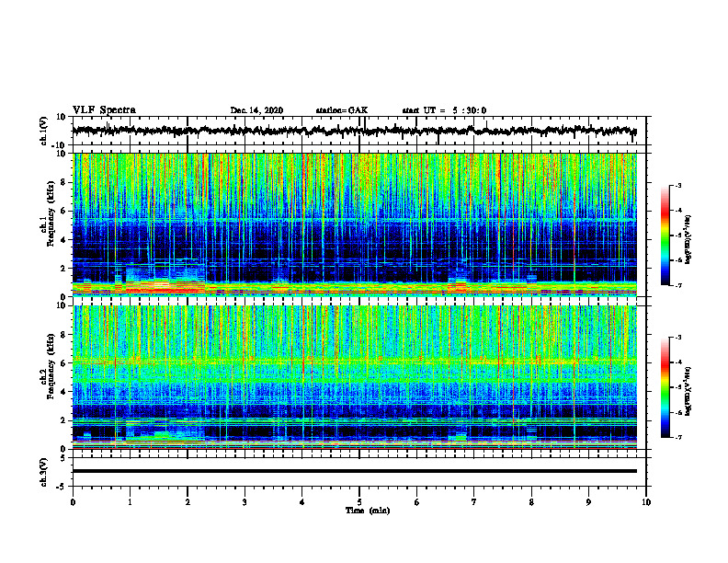
Task: Click yellow 6 kHz band in ch.2 spectrogram
Action: pyautogui.click(x=354, y=361)
